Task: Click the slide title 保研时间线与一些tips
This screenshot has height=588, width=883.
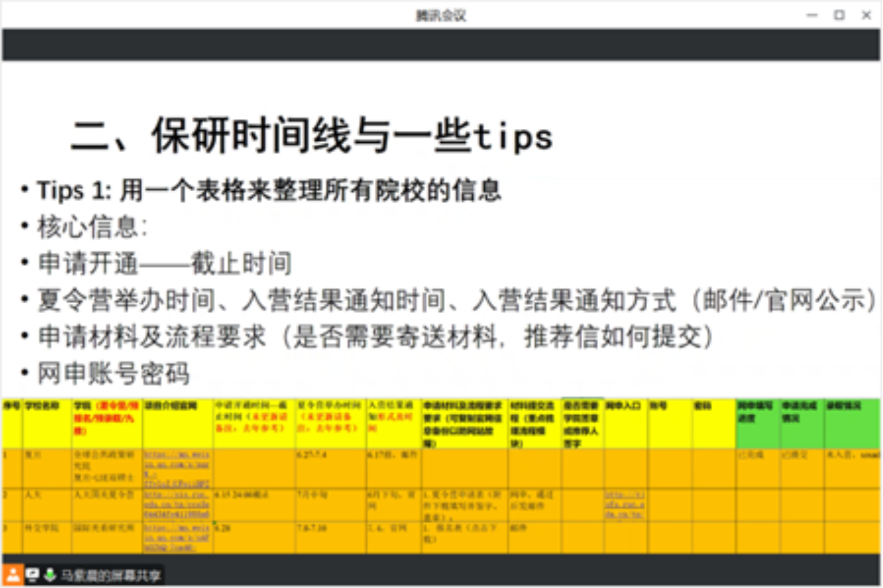Action: tap(312, 136)
